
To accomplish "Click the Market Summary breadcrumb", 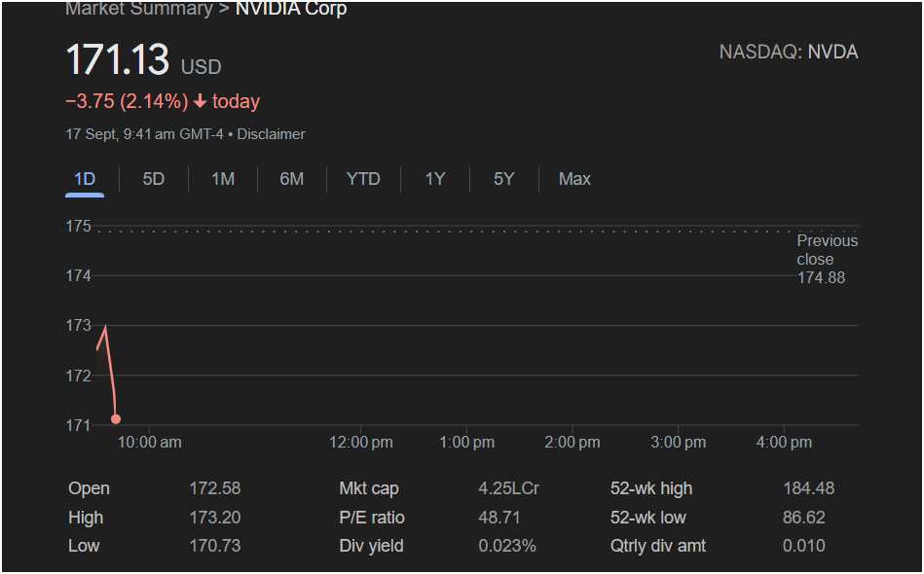I will (138, 9).
